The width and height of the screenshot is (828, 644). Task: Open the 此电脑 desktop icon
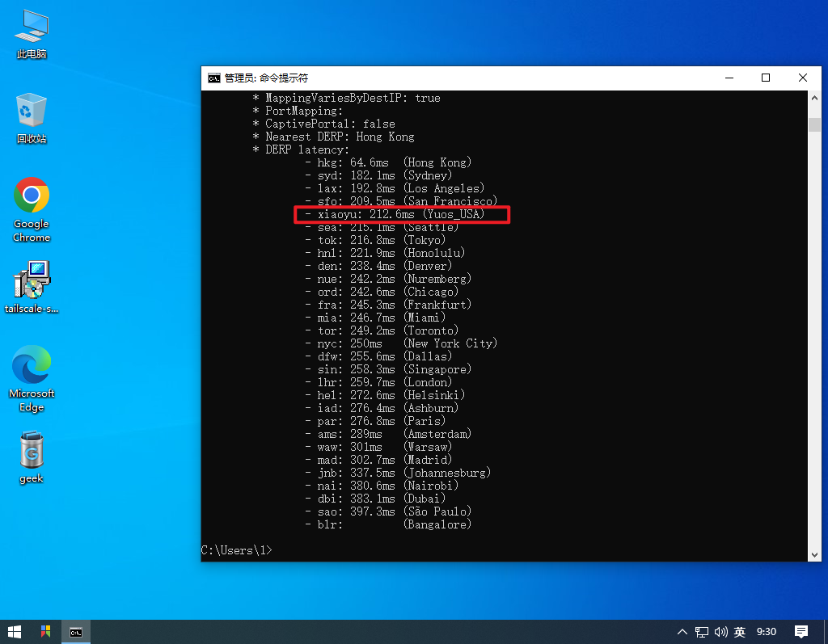(32, 35)
